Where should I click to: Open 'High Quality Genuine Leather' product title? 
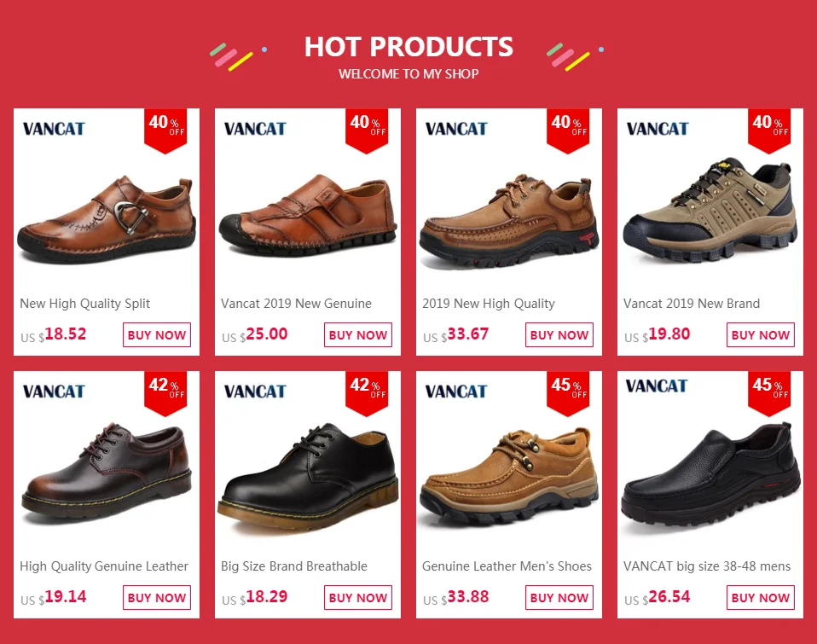tap(104, 566)
